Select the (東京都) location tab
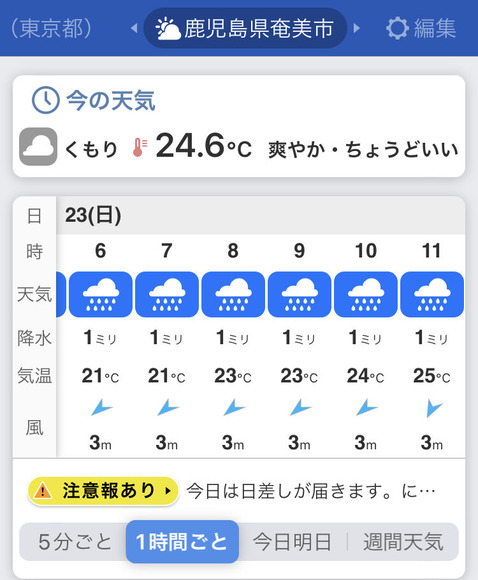The image size is (478, 580). (x=51, y=28)
